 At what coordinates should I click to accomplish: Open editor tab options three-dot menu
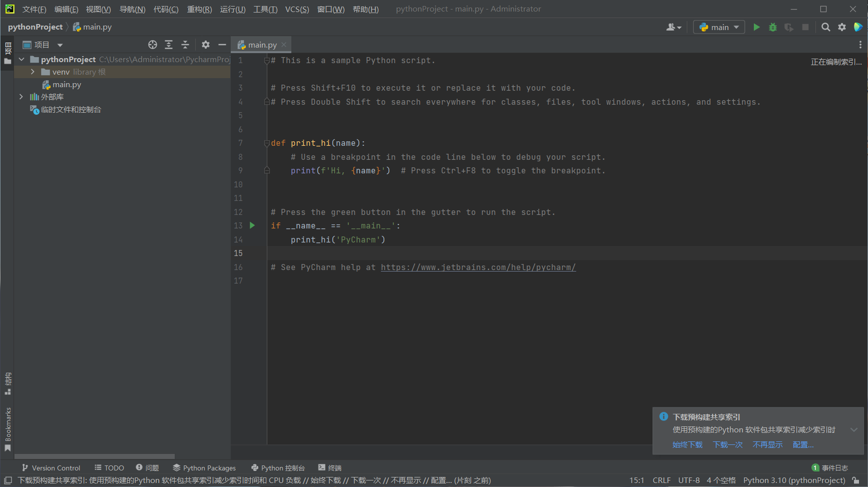pyautogui.click(x=860, y=45)
